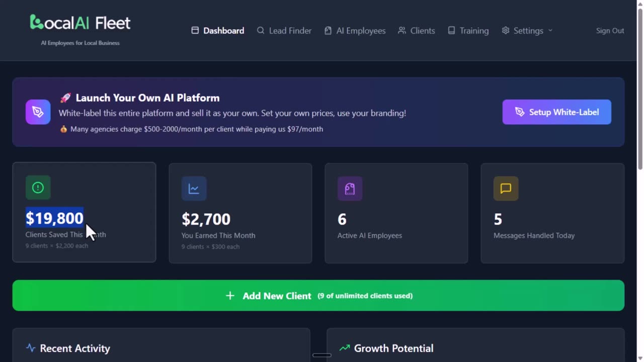Open the Settings menu

point(527,31)
